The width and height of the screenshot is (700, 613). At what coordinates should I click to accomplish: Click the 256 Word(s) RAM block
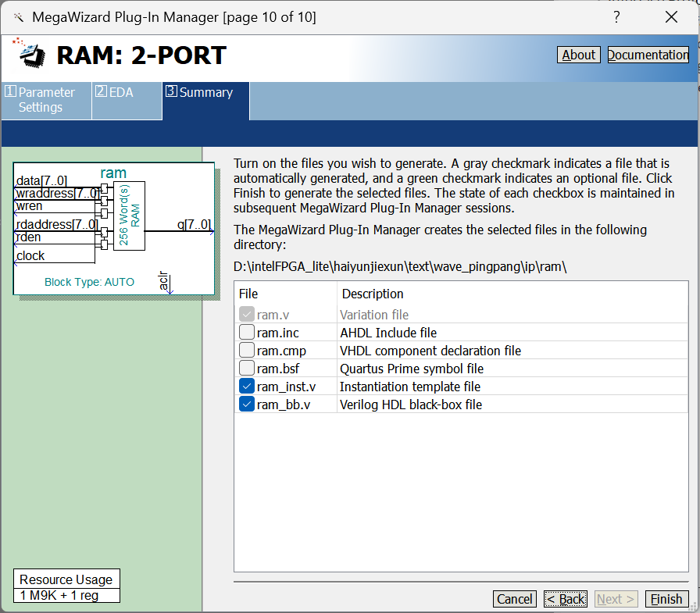[129, 216]
